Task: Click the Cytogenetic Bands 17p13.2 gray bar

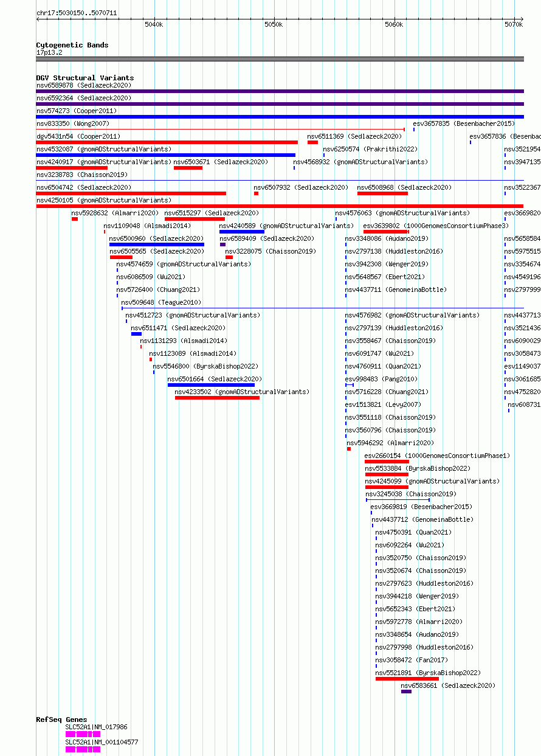Action: [280, 59]
